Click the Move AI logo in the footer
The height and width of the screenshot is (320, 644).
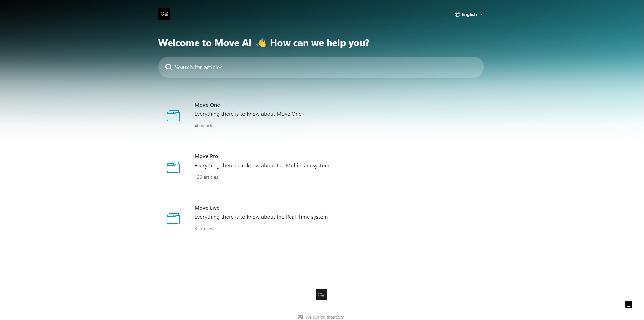point(321,295)
